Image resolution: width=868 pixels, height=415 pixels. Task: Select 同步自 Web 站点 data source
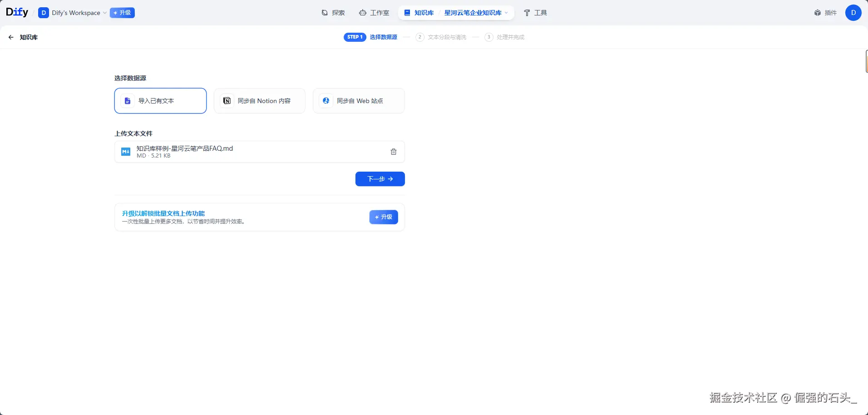[x=359, y=101]
